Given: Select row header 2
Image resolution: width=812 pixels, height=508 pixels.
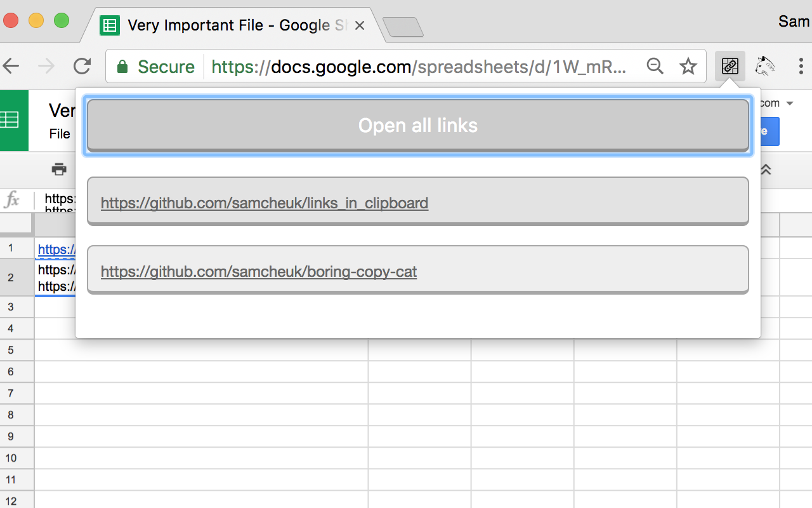Looking at the screenshot, I should (x=11, y=277).
